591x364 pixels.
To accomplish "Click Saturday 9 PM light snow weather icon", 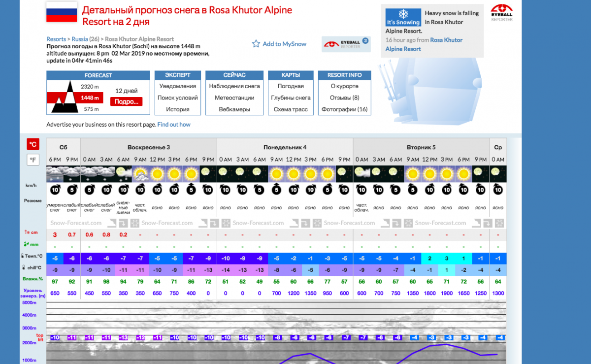I will coord(72,174).
